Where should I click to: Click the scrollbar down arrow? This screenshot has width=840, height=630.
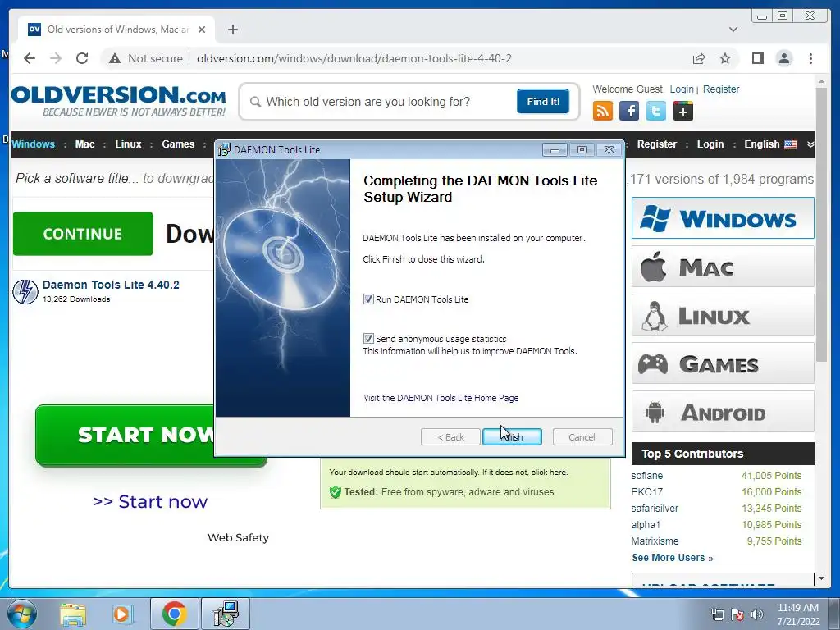[821, 578]
